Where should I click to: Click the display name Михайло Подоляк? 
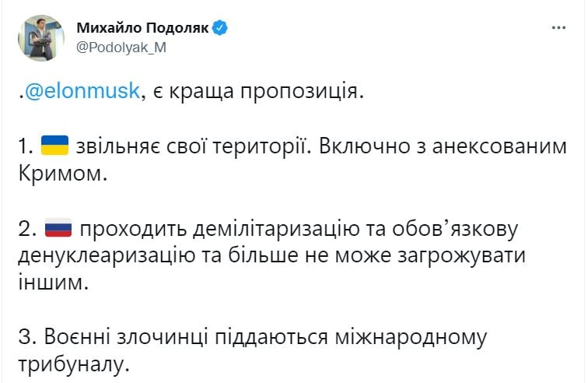pos(143,28)
